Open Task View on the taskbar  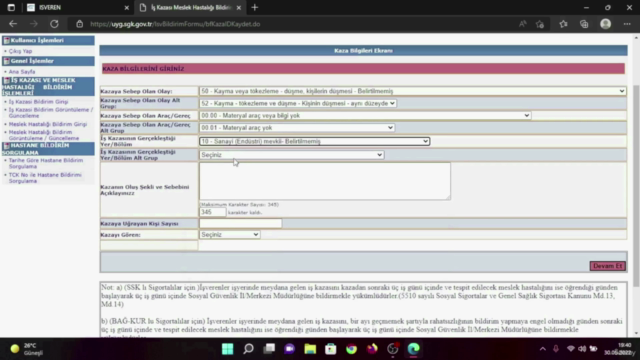tap(269, 349)
